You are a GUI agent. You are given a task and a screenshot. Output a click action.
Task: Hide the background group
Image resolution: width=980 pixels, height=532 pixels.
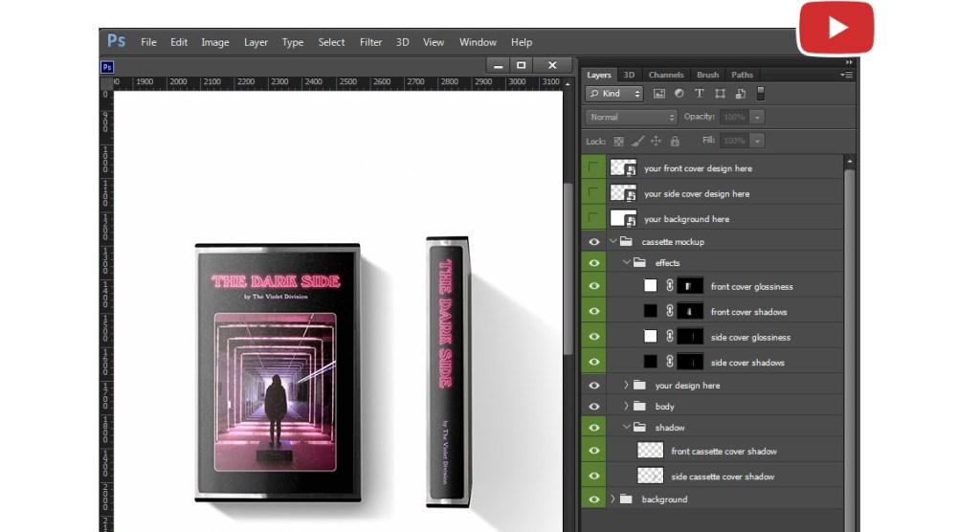[593, 499]
